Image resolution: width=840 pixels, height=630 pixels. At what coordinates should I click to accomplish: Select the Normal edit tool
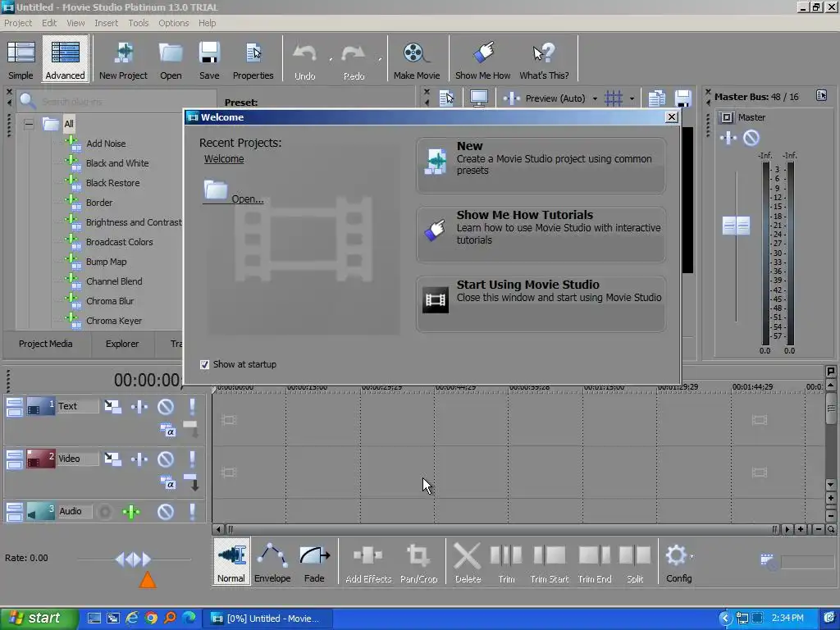(x=231, y=561)
